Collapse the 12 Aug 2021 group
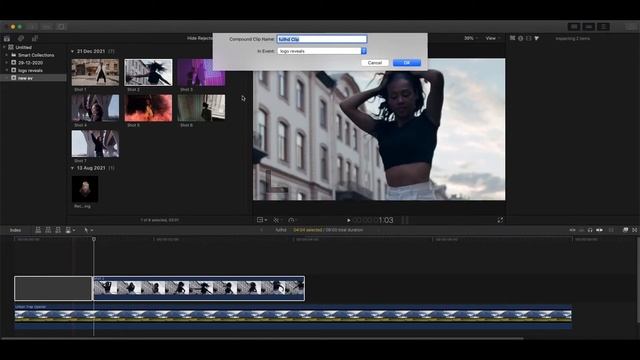Screen dimensions: 640x360 pyautogui.click(x=72, y=168)
